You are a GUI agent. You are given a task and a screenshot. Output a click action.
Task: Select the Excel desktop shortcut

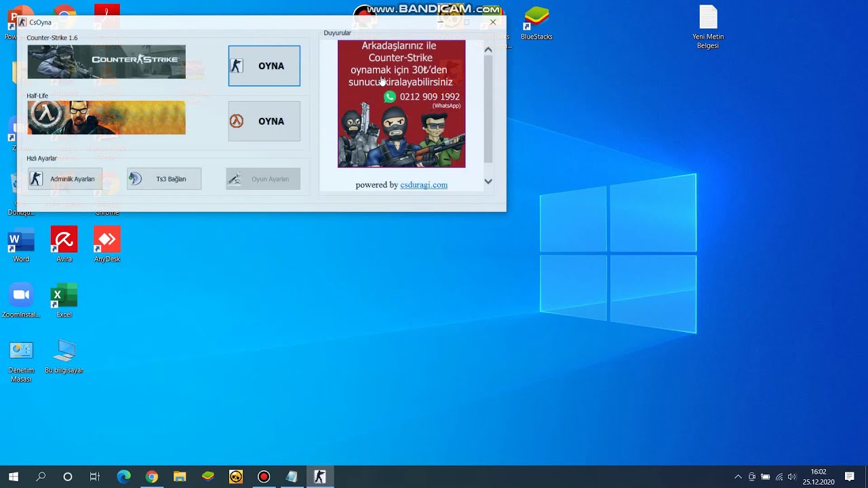[x=64, y=300]
